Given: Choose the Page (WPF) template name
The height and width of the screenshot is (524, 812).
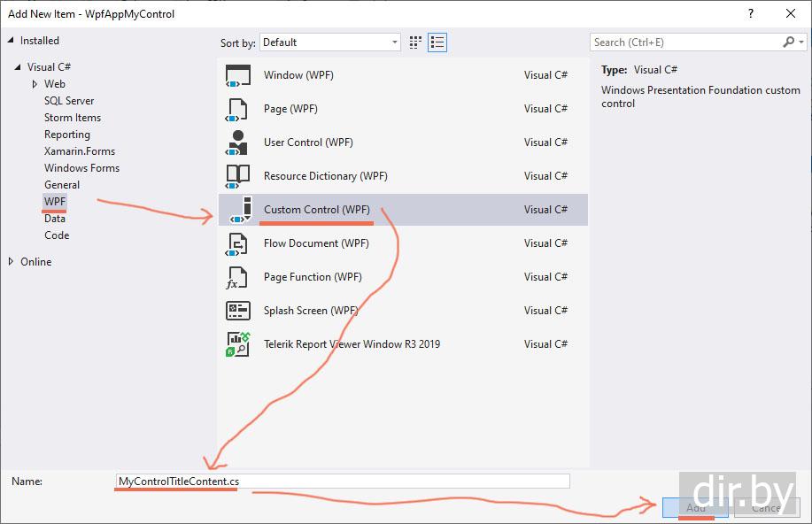Looking at the screenshot, I should 290,109.
